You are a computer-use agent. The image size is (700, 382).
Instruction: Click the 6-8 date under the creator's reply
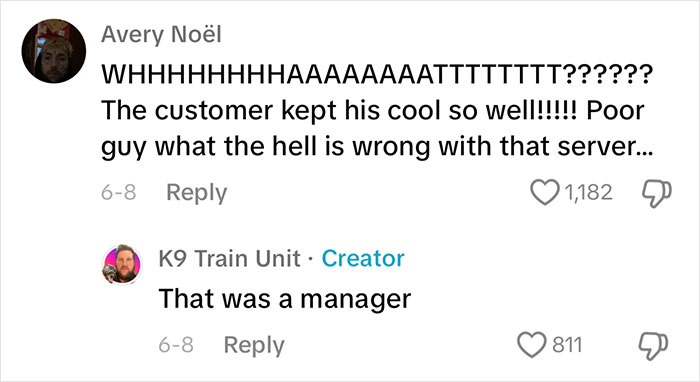[176, 345]
